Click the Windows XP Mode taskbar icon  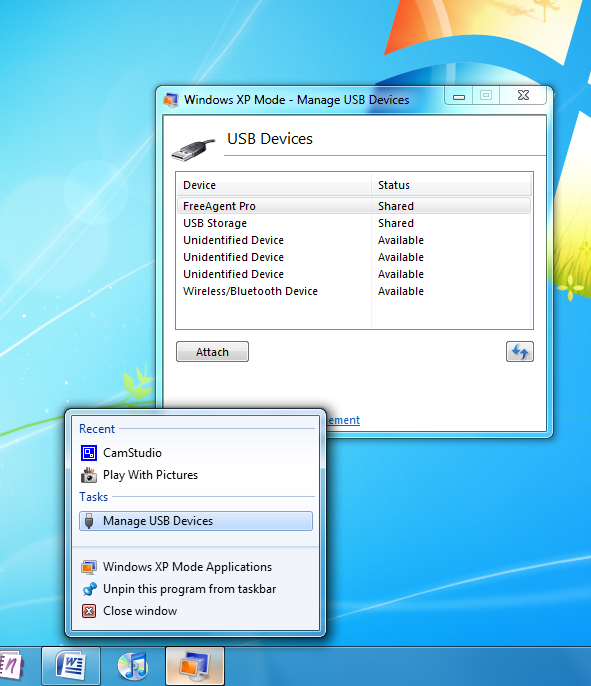click(195, 666)
